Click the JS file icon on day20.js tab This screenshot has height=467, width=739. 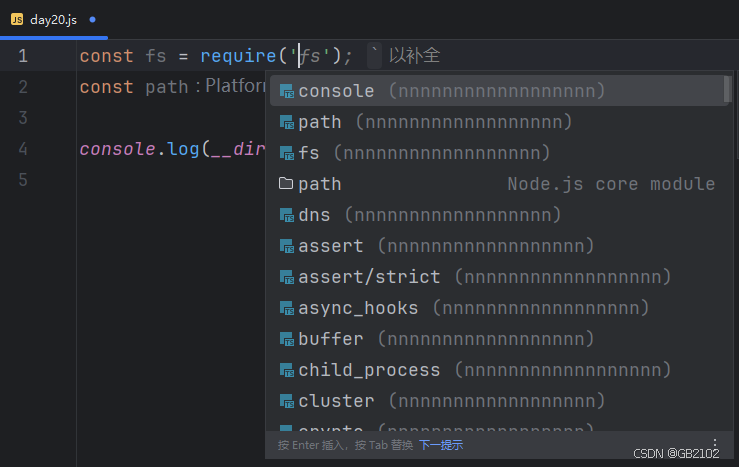pos(17,19)
